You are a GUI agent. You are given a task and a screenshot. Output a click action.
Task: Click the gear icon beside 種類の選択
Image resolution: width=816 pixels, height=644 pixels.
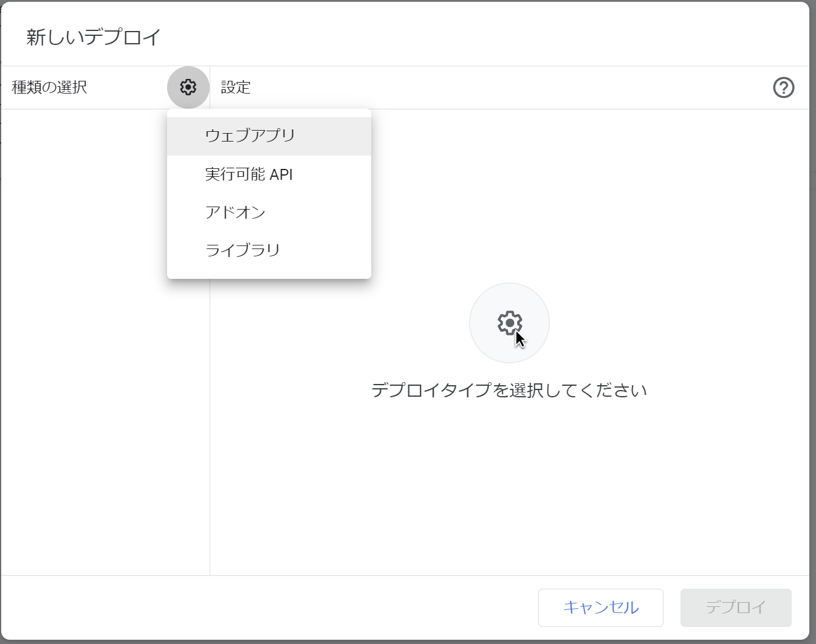[188, 87]
